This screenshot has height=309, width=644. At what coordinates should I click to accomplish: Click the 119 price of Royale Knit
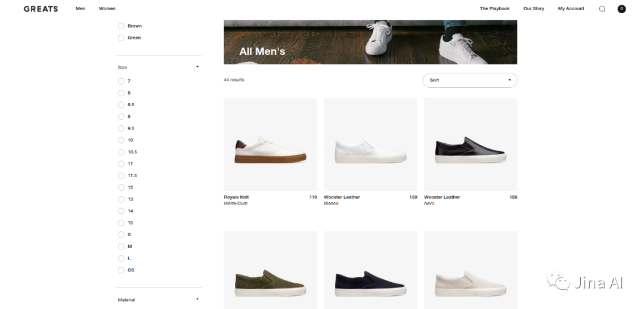(x=313, y=197)
